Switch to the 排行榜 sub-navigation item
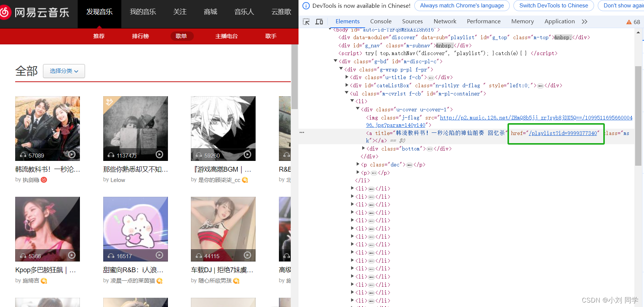This screenshot has height=307, width=644. (141, 36)
